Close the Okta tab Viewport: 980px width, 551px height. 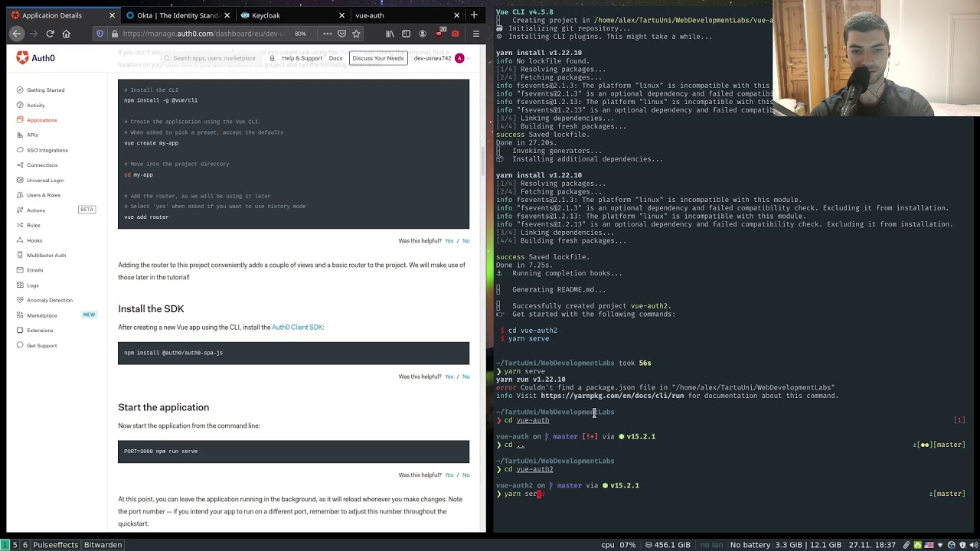[227, 15]
